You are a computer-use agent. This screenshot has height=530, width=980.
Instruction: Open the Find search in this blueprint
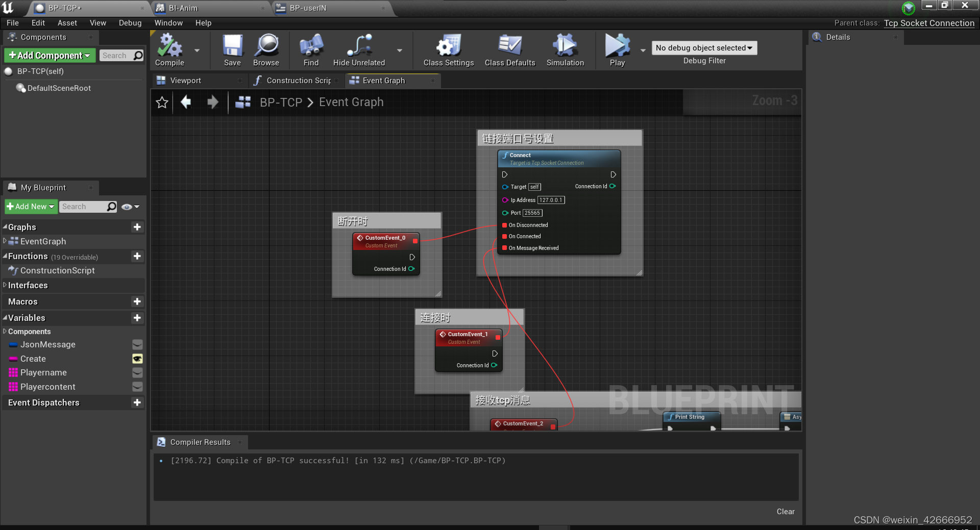click(x=311, y=49)
